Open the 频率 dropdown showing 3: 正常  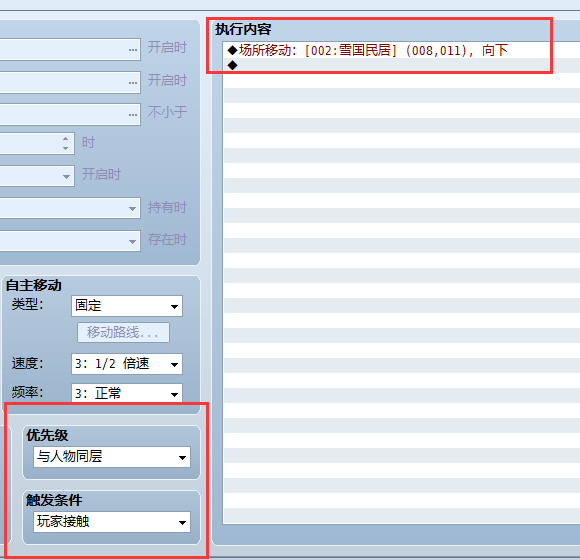[127, 393]
